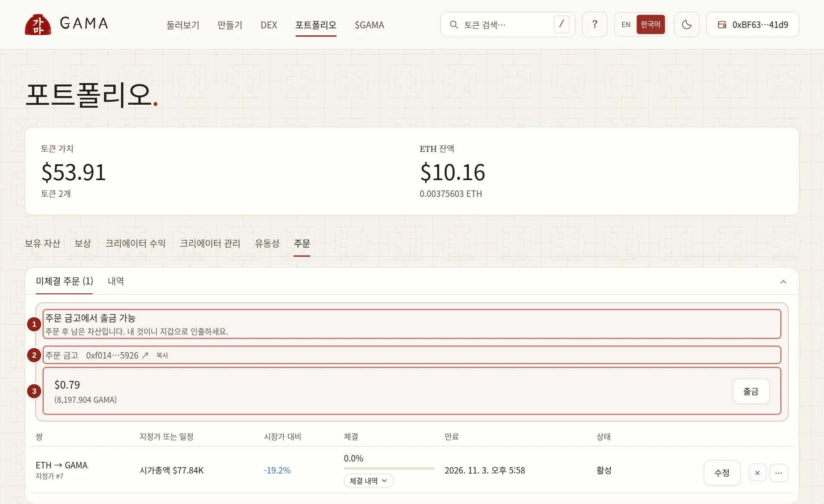Switch language to EN
824x504 pixels.
626,24
